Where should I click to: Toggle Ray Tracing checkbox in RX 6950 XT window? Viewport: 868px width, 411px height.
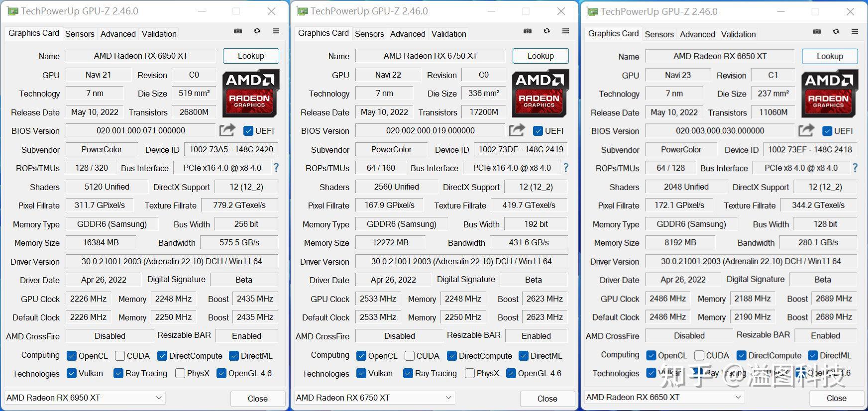pyautogui.click(x=118, y=373)
